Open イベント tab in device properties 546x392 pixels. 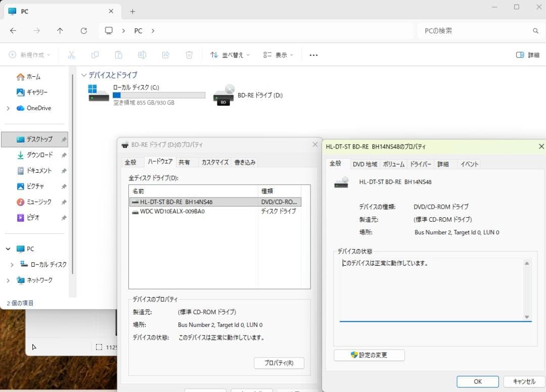pyautogui.click(x=469, y=164)
